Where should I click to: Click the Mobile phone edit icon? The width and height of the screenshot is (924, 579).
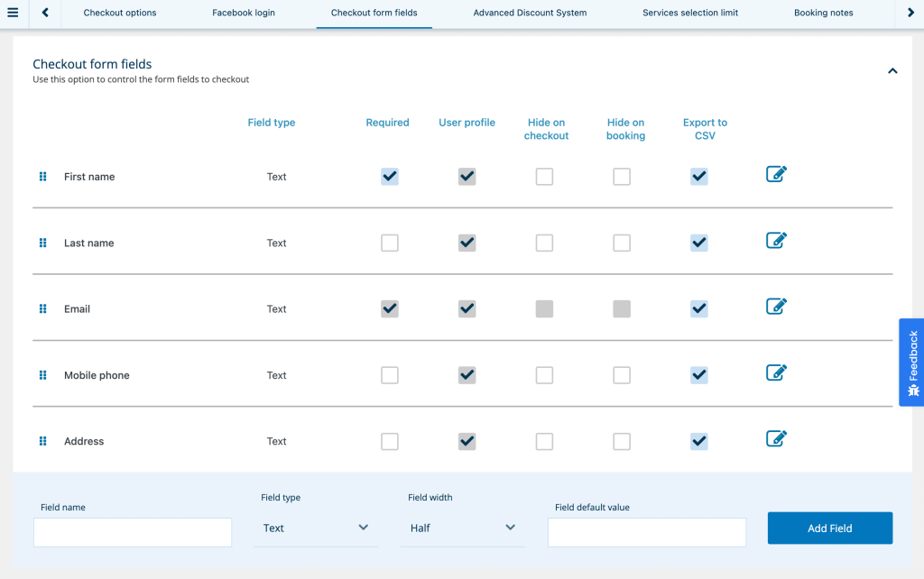coord(776,372)
